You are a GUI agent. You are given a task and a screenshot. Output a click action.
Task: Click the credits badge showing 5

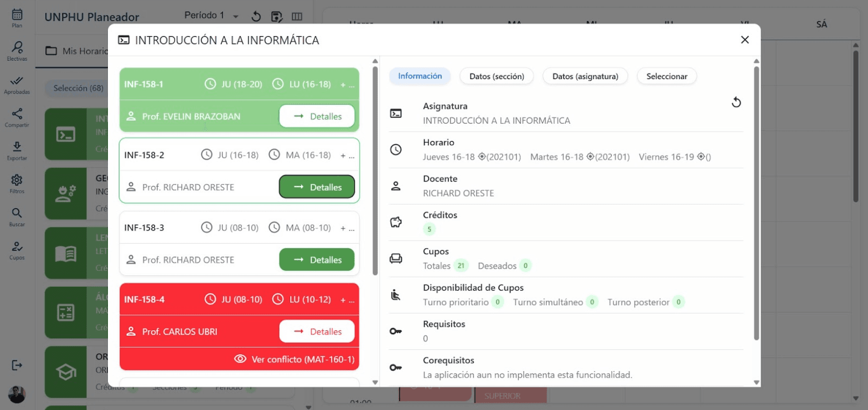(429, 229)
